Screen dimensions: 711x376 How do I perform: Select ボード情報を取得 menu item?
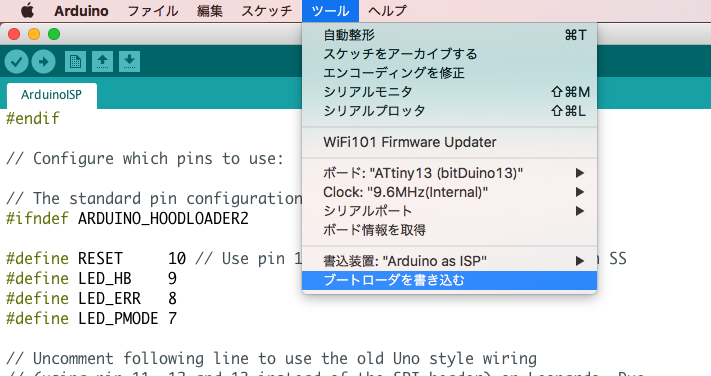tap(449, 230)
